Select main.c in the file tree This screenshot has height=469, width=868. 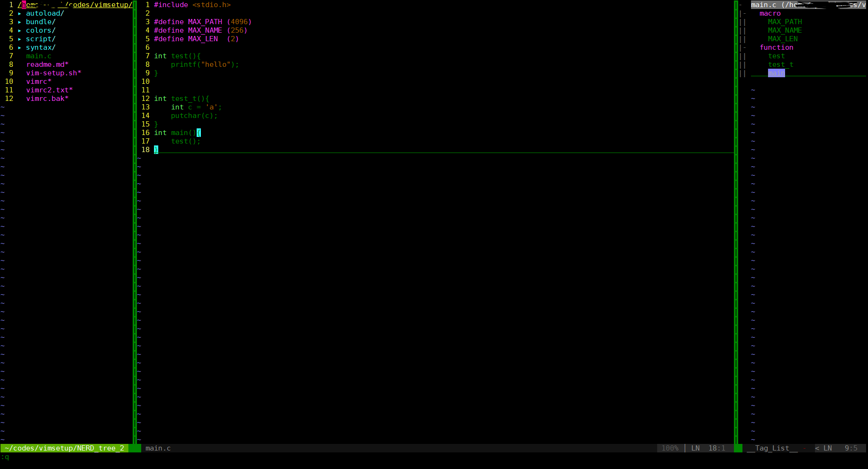click(x=39, y=56)
